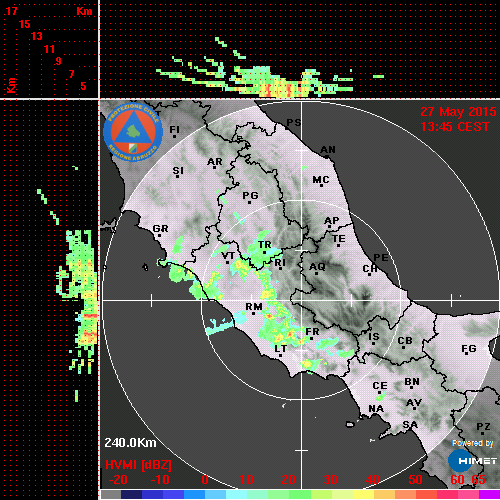Click the yellow 40 dBZ color swatch

pos(363,494)
